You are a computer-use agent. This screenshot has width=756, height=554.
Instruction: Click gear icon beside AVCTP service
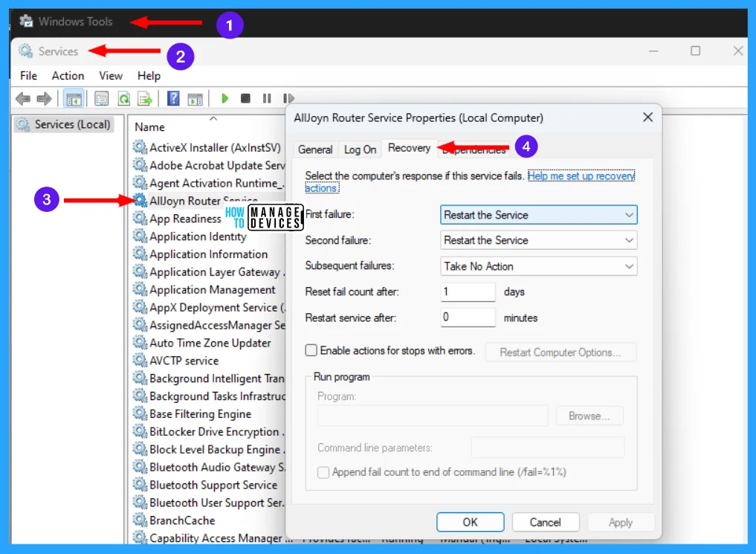tap(140, 360)
